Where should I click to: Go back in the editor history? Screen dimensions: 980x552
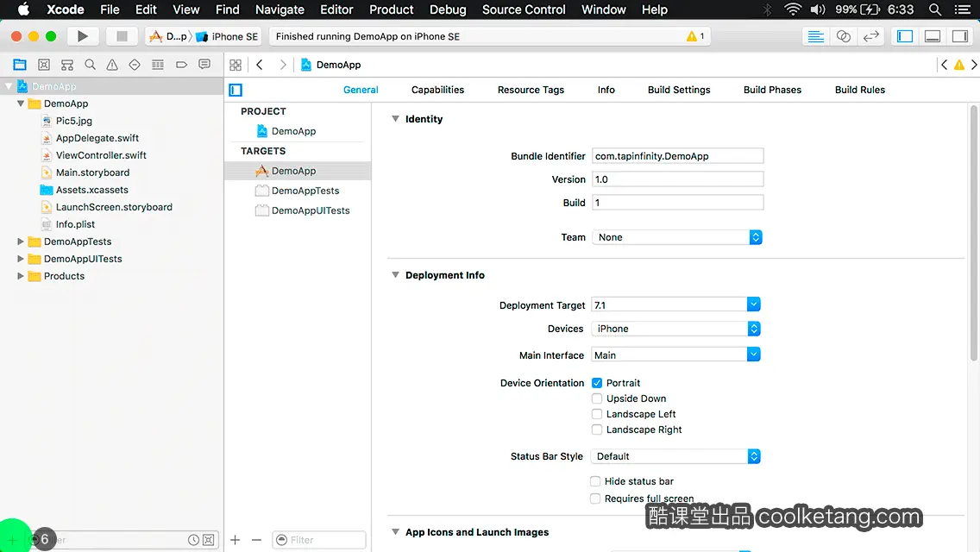[x=260, y=65]
